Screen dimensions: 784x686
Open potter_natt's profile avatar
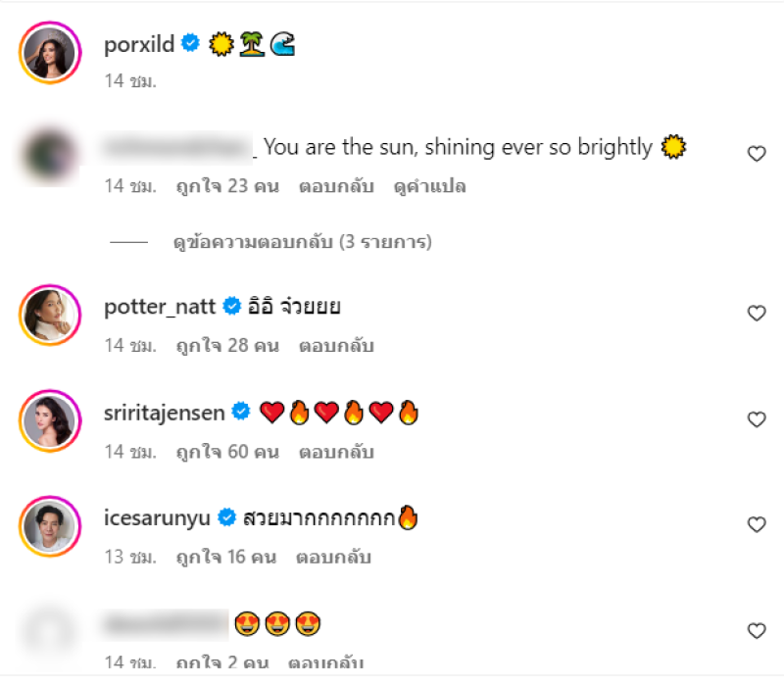[48, 316]
